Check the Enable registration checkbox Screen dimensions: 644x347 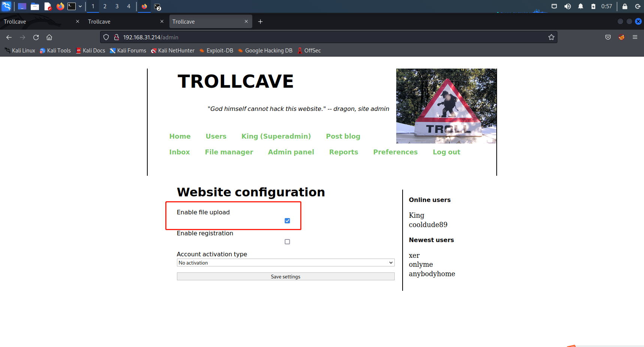click(x=287, y=242)
